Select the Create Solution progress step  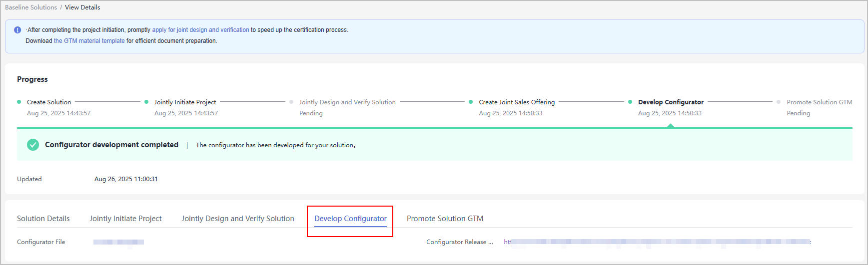point(49,102)
